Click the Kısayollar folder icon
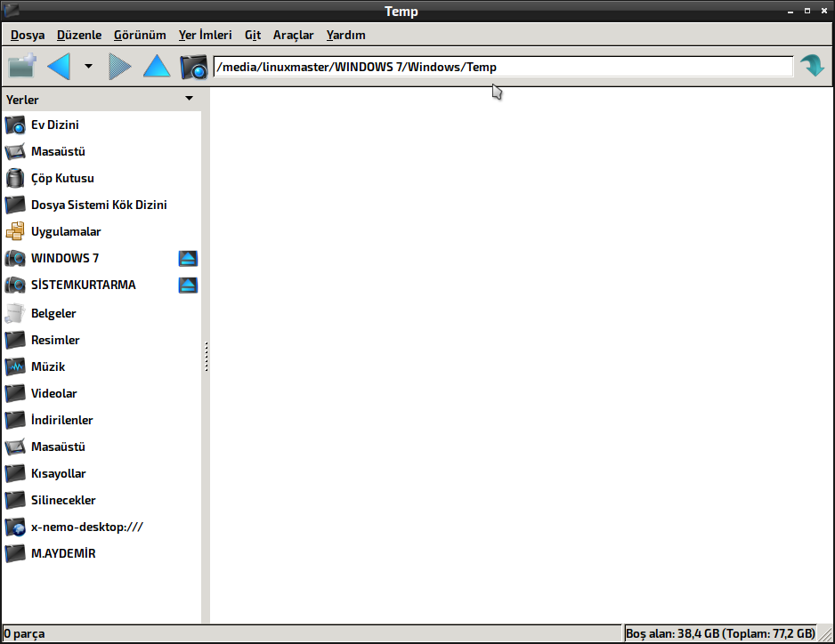Viewport: 835px width, 644px height. coord(15,473)
